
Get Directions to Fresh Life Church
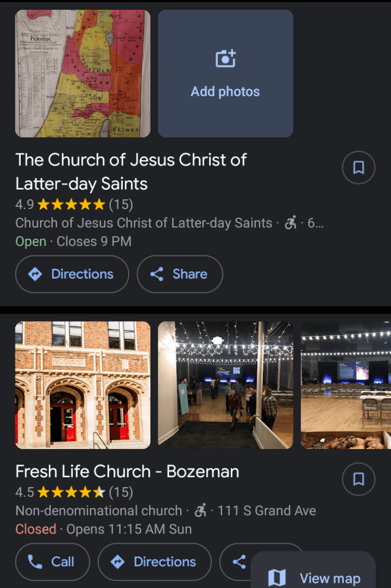[154, 562]
